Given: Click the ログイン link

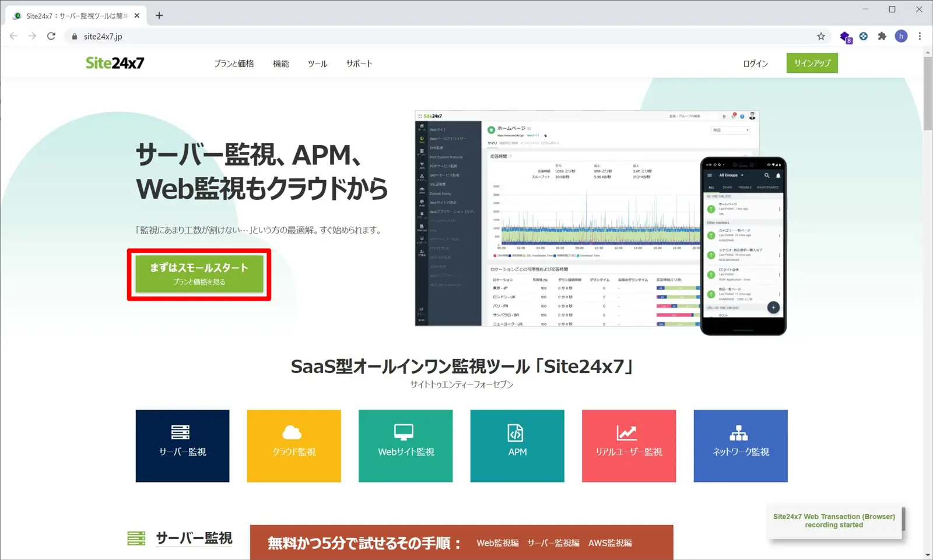Looking at the screenshot, I should tap(755, 64).
